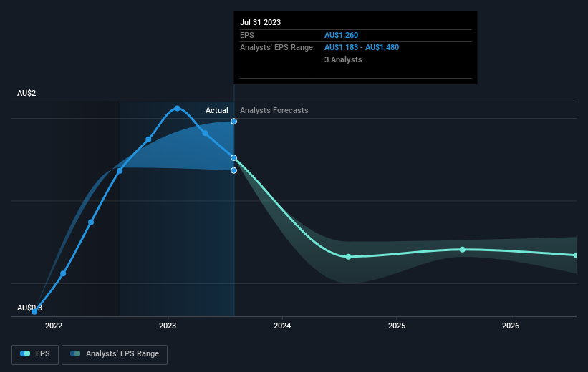Toggle the Analysts' EPS Range legend item

pos(115,354)
